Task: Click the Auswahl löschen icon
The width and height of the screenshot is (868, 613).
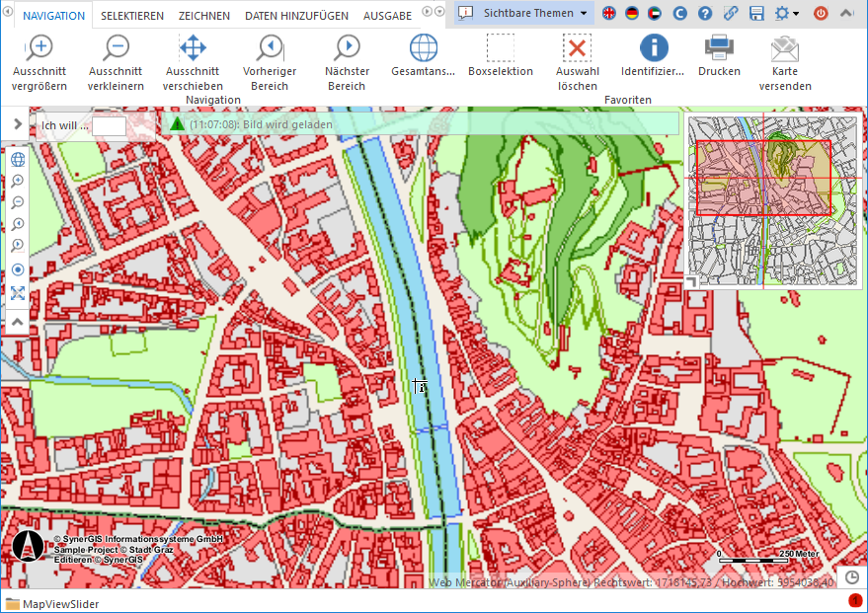Action: pyautogui.click(x=577, y=47)
